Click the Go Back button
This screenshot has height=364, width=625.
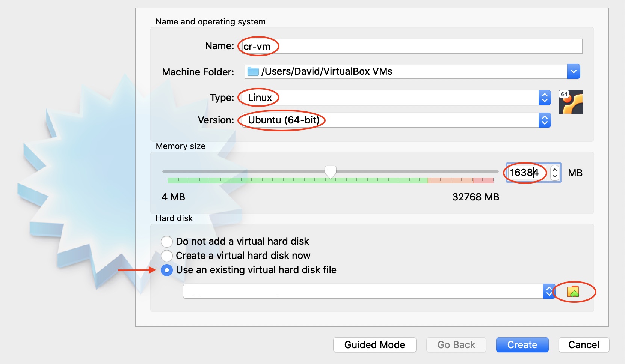(x=456, y=345)
